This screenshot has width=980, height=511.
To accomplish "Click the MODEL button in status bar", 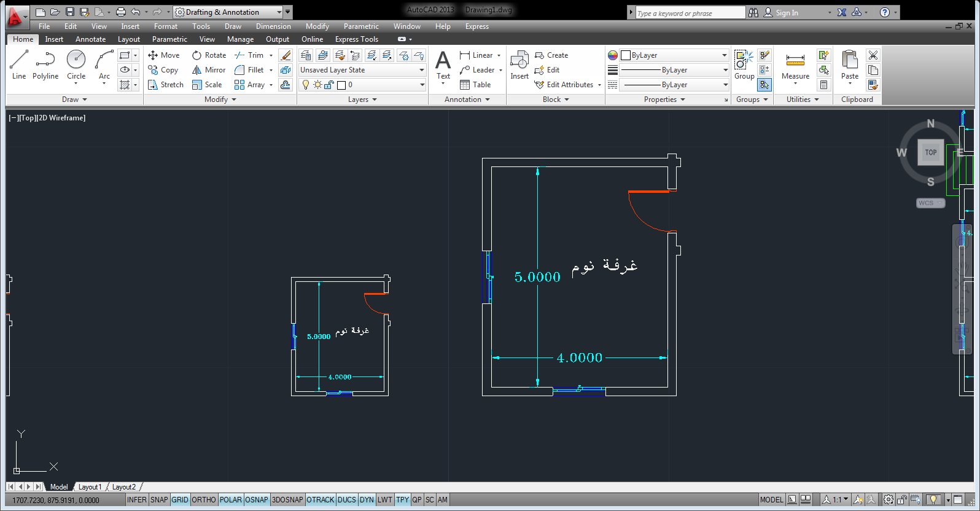I will [x=771, y=500].
